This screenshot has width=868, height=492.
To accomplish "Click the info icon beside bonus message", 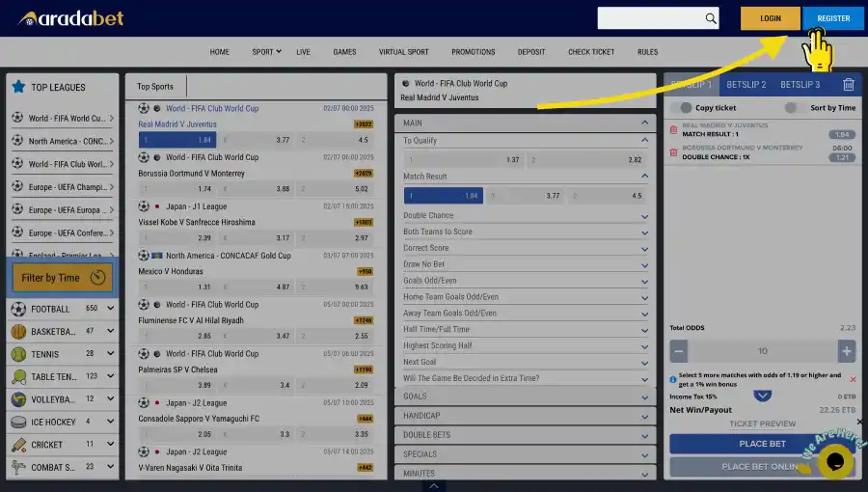I will point(673,380).
